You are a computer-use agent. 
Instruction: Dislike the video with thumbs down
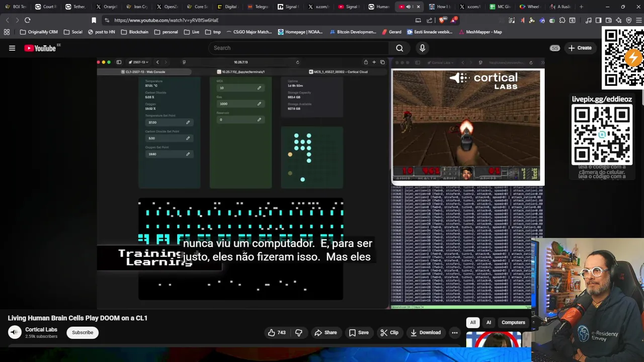299,332
